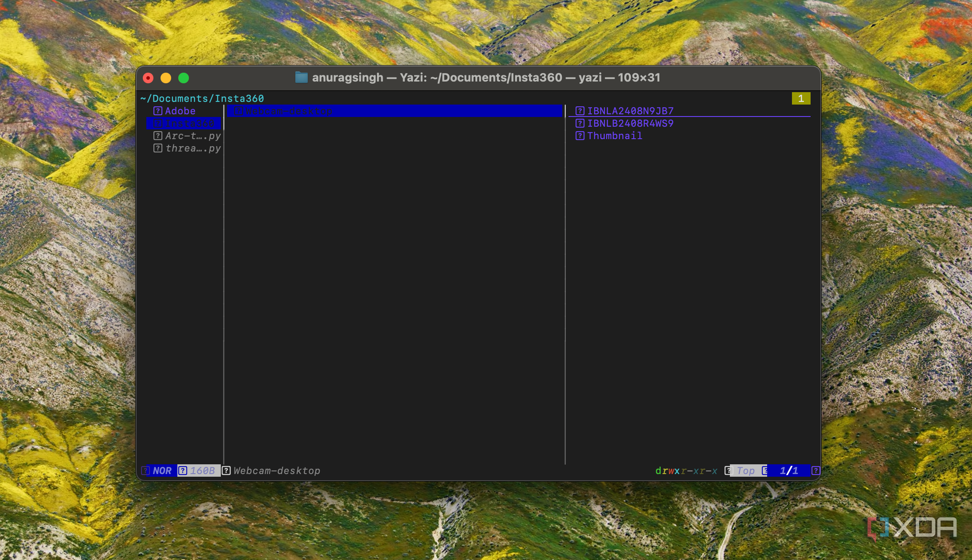
Task: Click the icon beside Thumbnail
Action: tap(580, 136)
